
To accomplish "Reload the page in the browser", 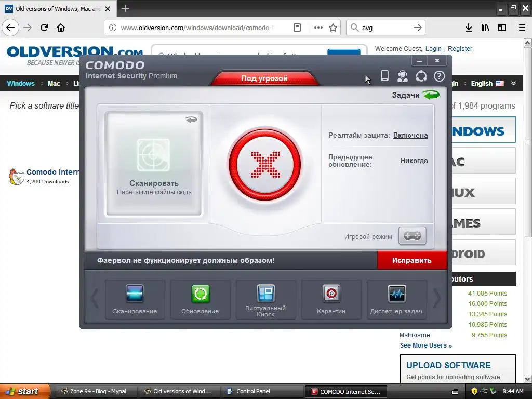I will point(45,28).
